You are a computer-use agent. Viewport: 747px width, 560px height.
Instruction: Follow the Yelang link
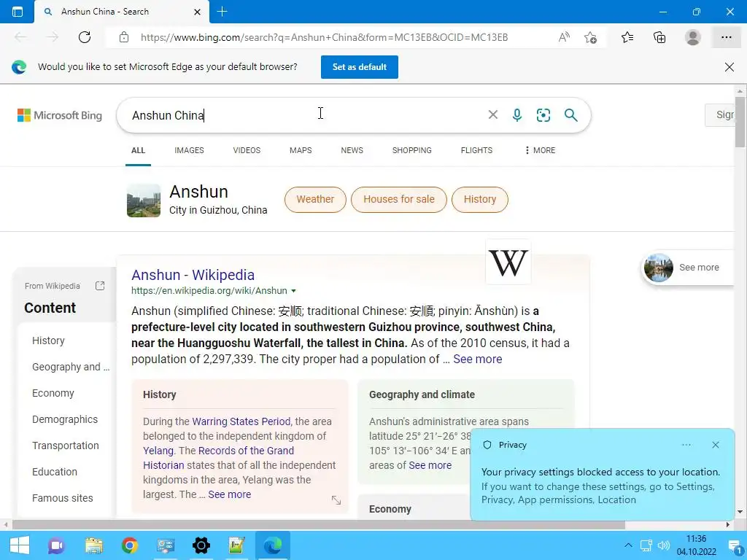(x=158, y=451)
